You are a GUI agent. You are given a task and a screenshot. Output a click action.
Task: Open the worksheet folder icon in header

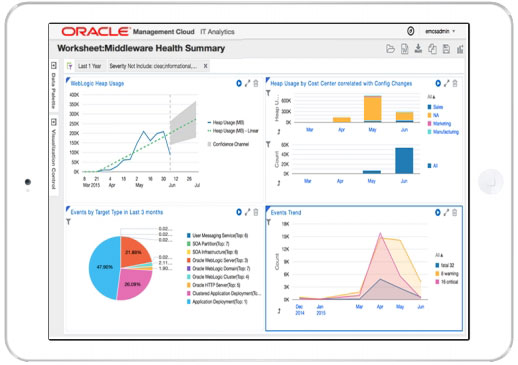390,49
